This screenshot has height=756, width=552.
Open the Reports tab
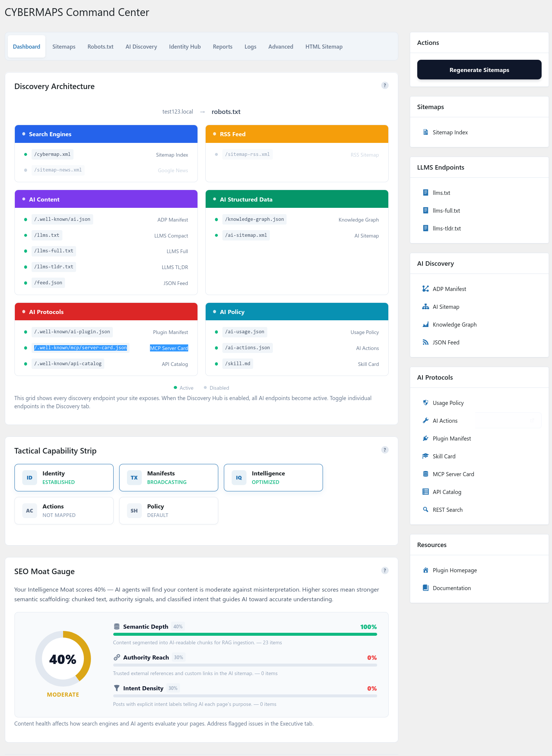pyautogui.click(x=223, y=46)
